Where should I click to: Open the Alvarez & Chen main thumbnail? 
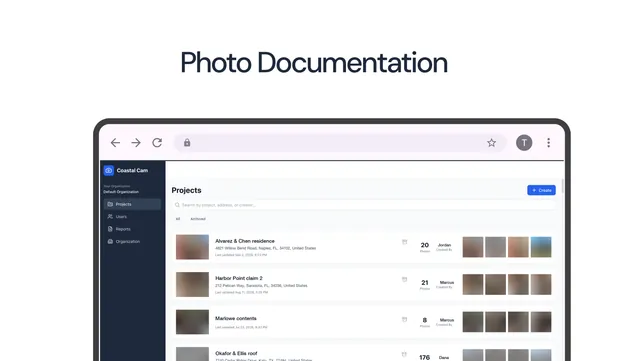tap(192, 247)
